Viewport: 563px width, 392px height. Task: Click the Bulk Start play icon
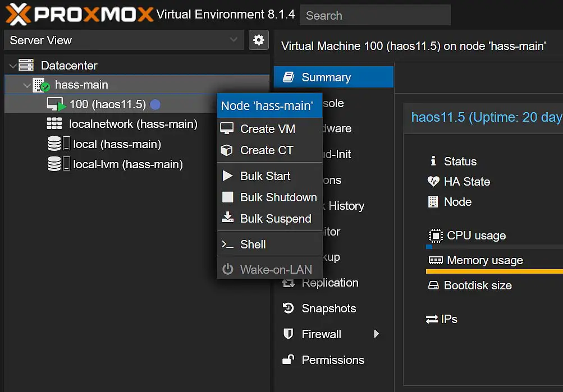(227, 176)
